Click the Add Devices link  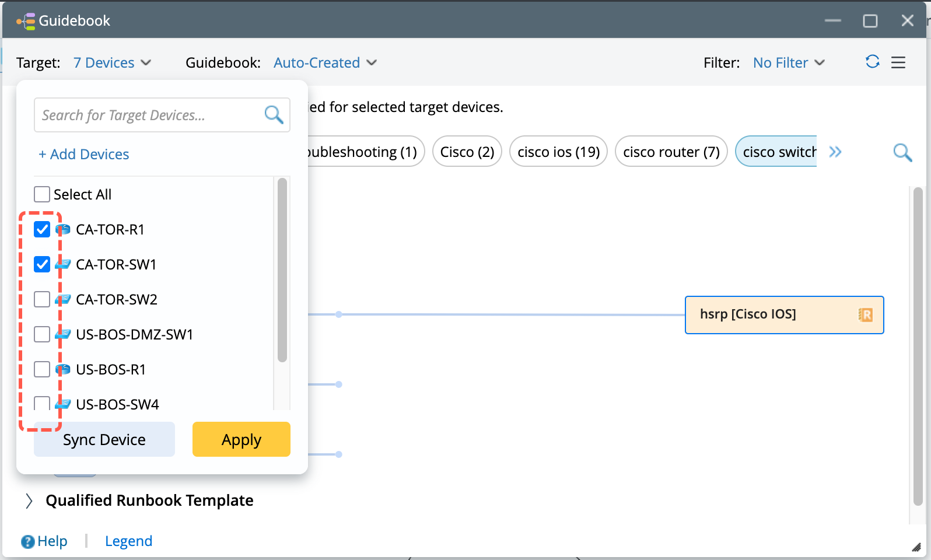tap(84, 155)
